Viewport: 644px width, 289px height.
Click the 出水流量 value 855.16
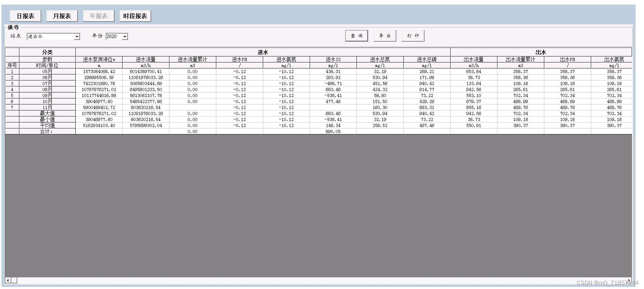(x=474, y=108)
